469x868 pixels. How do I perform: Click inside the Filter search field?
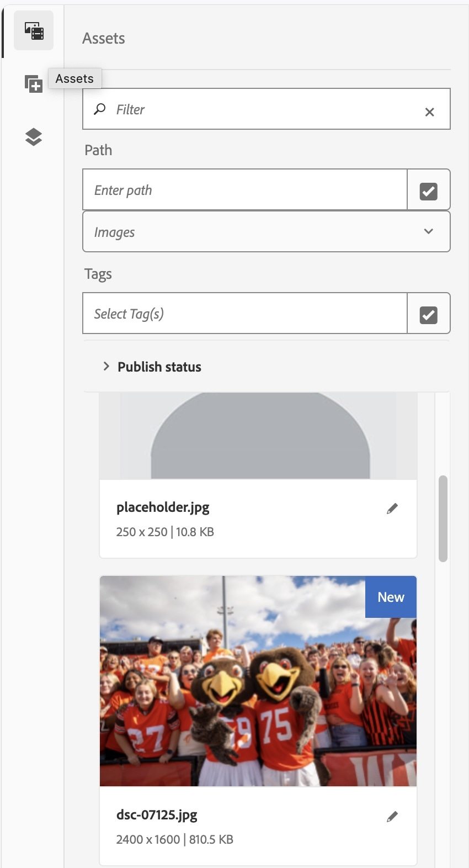[267, 109]
